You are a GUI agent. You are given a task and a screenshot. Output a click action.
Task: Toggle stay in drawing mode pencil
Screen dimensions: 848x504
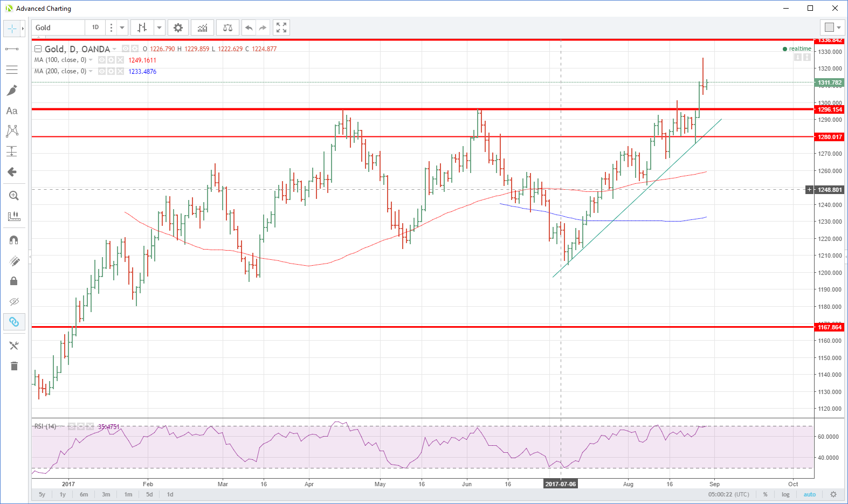tap(14, 261)
